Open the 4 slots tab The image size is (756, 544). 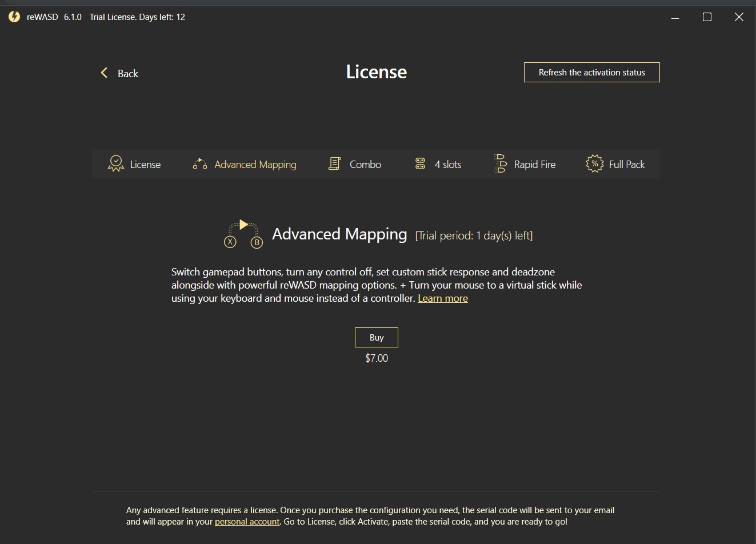click(x=438, y=164)
